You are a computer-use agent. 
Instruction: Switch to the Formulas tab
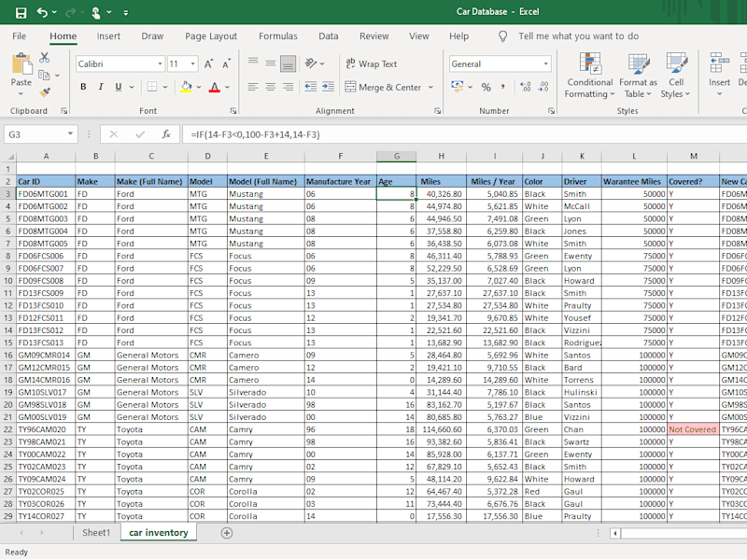(x=278, y=36)
